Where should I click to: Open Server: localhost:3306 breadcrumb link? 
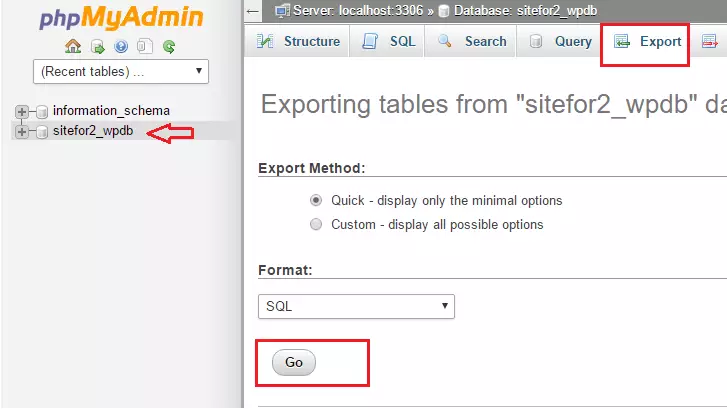(358, 11)
